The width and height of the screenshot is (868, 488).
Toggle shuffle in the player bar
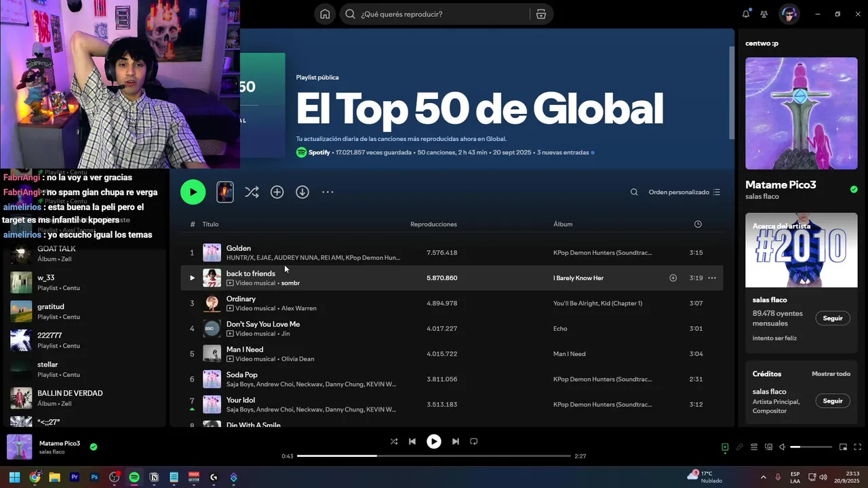[x=394, y=441]
